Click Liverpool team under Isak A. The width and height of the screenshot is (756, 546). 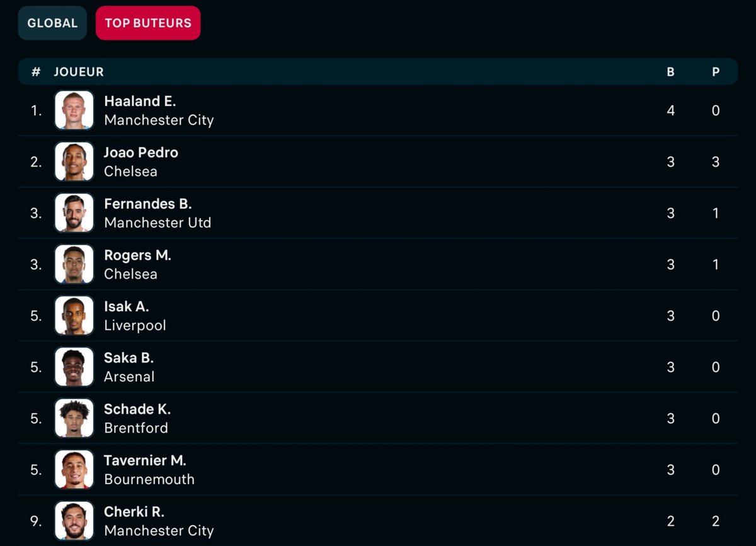click(135, 325)
